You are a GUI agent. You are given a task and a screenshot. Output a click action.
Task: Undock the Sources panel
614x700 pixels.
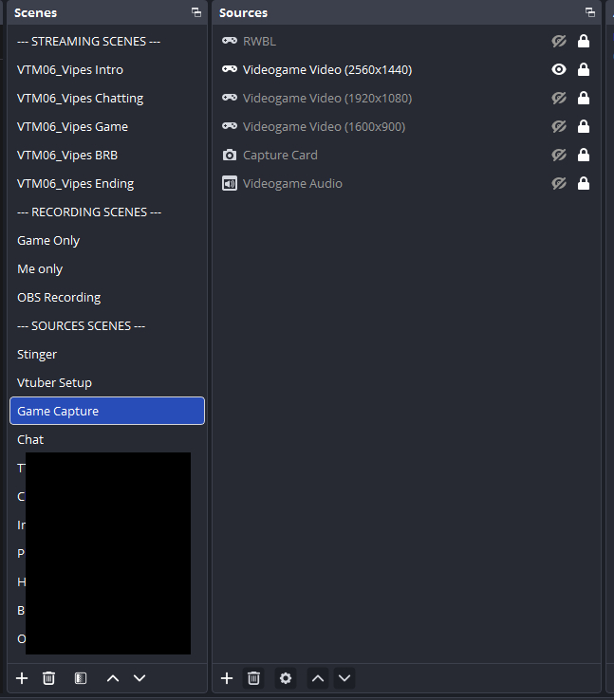tap(590, 13)
